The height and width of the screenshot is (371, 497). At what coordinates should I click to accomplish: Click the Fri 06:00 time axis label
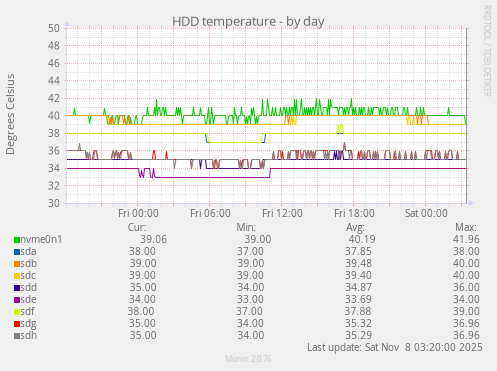[210, 213]
